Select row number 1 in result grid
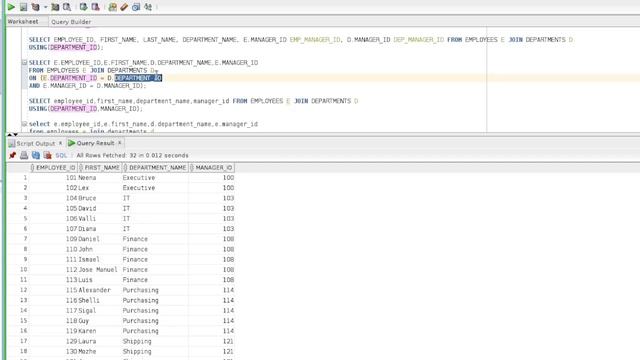This screenshot has width=640, height=360. tap(18, 178)
